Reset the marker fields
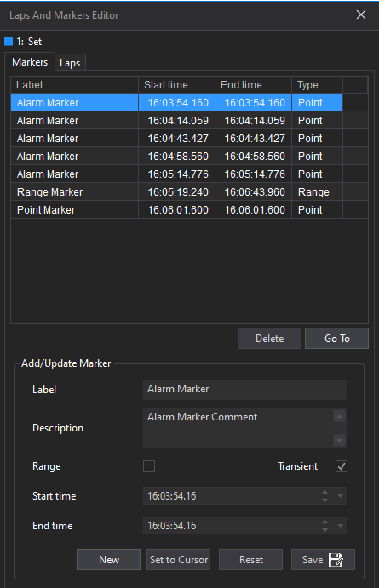This screenshot has width=379, height=588. [x=250, y=560]
